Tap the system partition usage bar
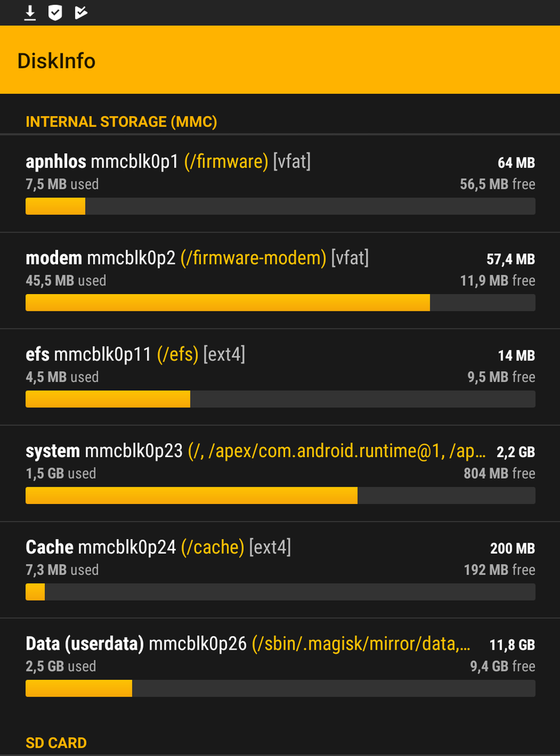 click(280, 495)
